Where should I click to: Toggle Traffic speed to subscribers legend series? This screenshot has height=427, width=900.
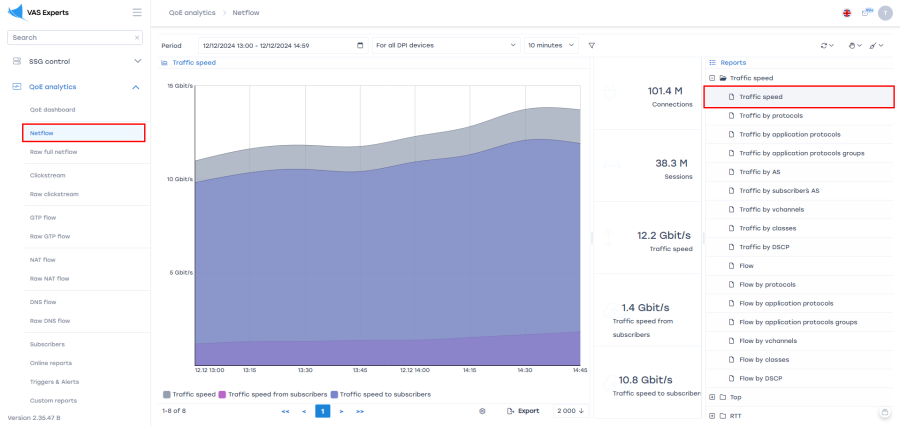coord(380,394)
